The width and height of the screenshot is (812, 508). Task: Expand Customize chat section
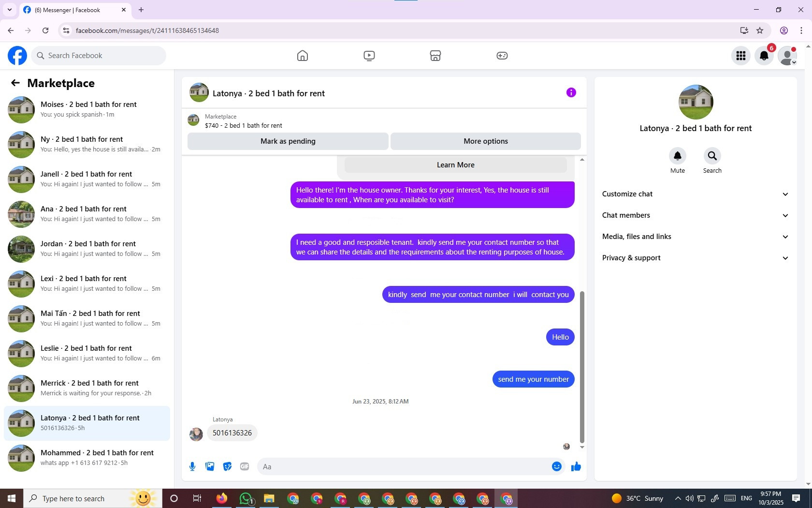click(x=696, y=194)
